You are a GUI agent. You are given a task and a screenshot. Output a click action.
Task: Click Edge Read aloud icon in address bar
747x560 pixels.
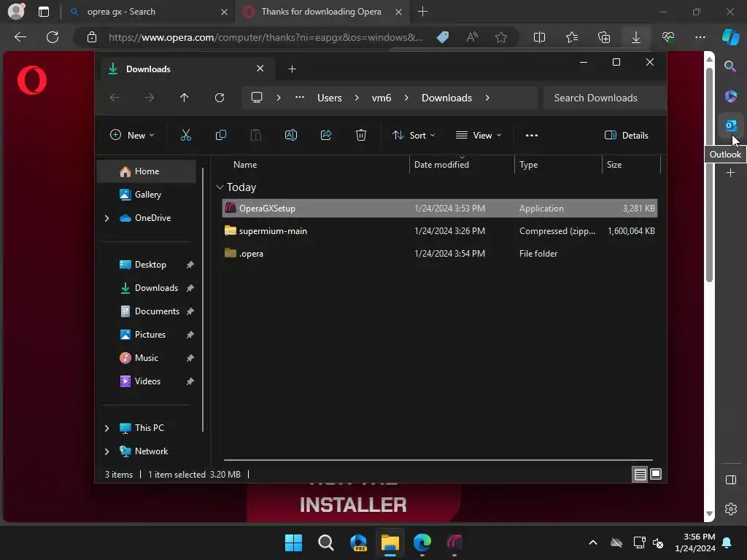[x=472, y=37]
